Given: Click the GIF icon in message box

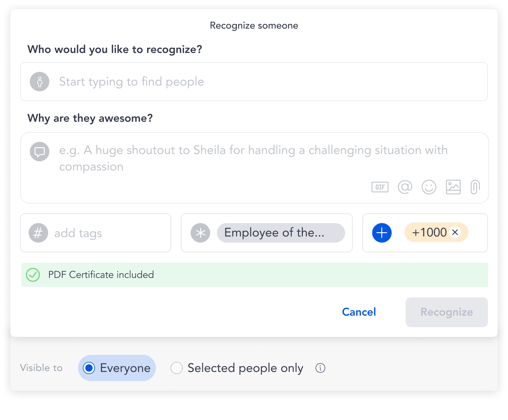Looking at the screenshot, I should pos(380,187).
